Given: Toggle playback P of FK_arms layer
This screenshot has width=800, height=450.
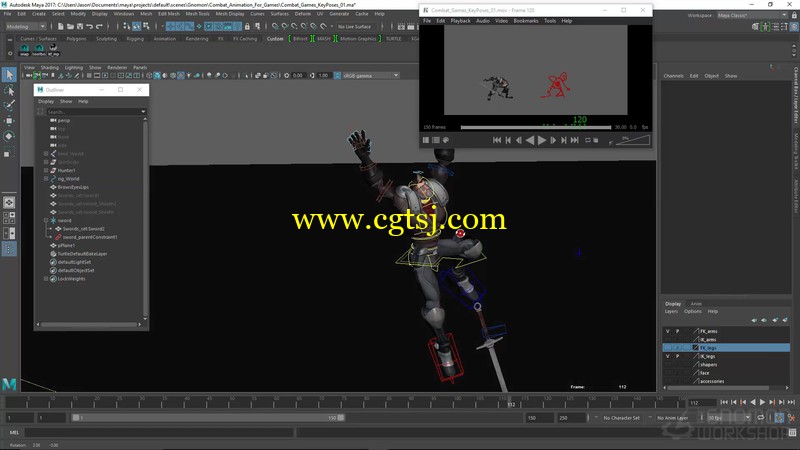Looking at the screenshot, I should (678, 331).
